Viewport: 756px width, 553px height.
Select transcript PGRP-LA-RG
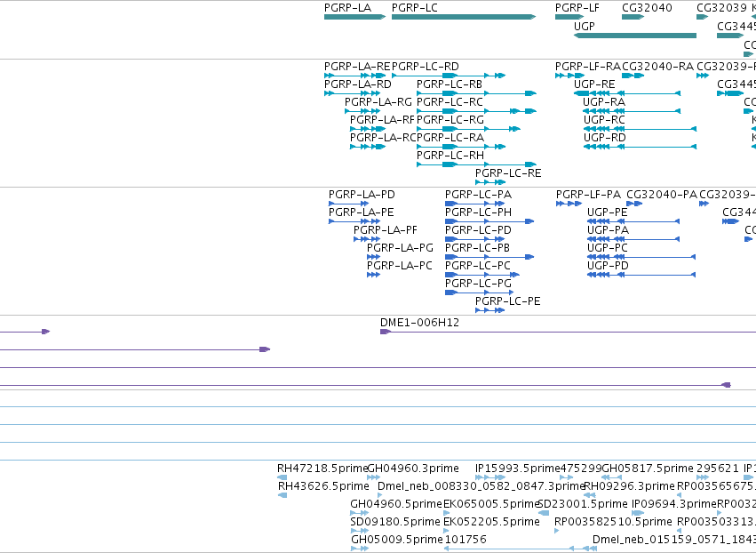pyautogui.click(x=378, y=102)
